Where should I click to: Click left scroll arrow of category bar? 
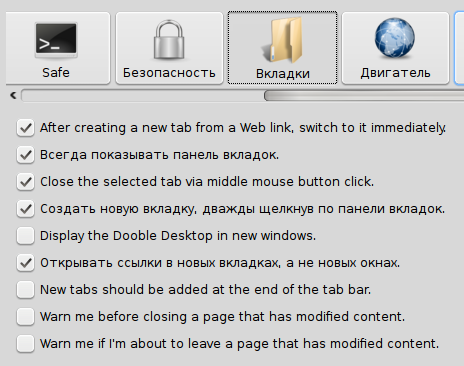click(13, 96)
